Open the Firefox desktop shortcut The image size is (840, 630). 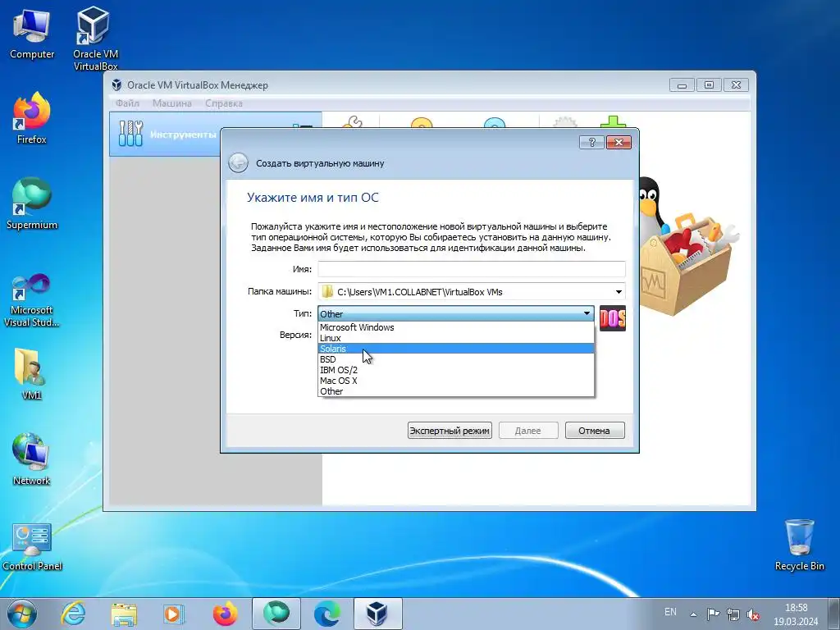pos(32,118)
